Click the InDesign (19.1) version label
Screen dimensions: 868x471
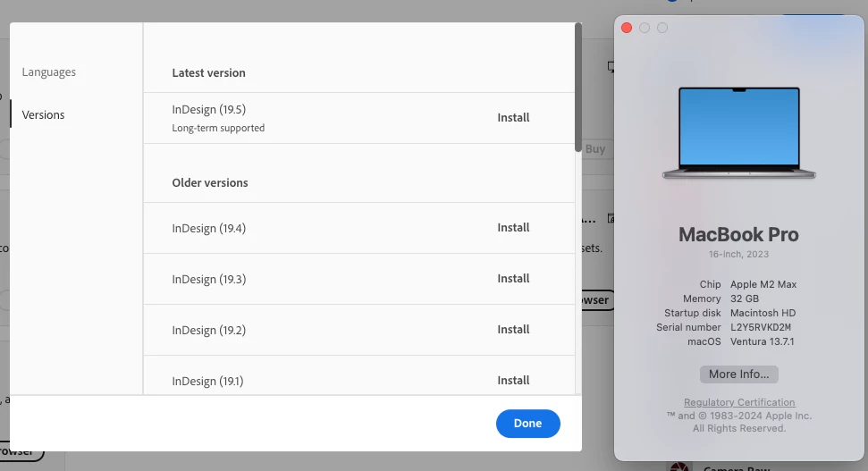coord(207,381)
